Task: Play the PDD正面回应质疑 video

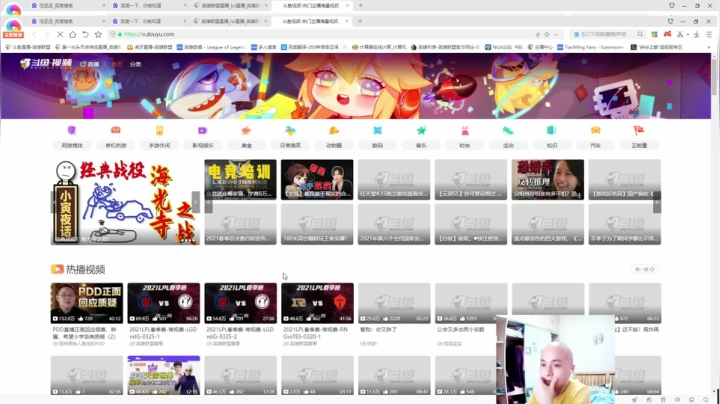Action: coord(87,303)
